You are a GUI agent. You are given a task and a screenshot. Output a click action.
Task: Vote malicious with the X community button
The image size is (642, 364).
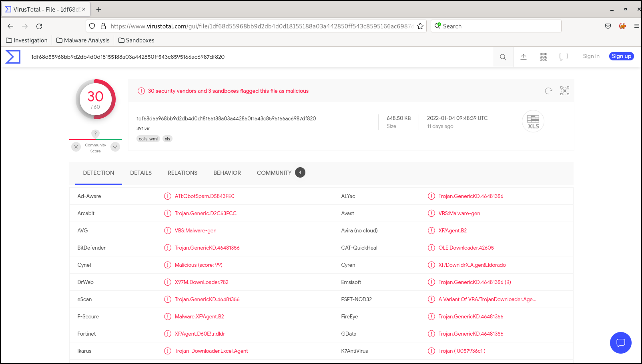(76, 147)
